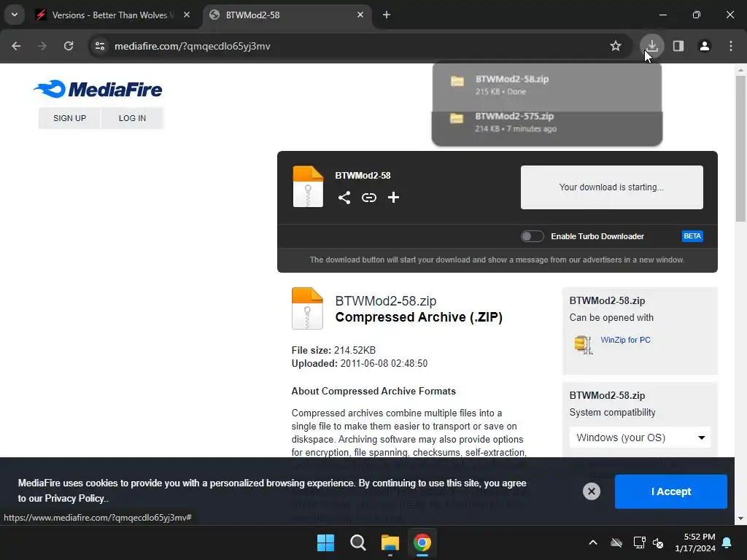This screenshot has width=747, height=560.
Task: Reload the MediaFire page
Action: [69, 46]
